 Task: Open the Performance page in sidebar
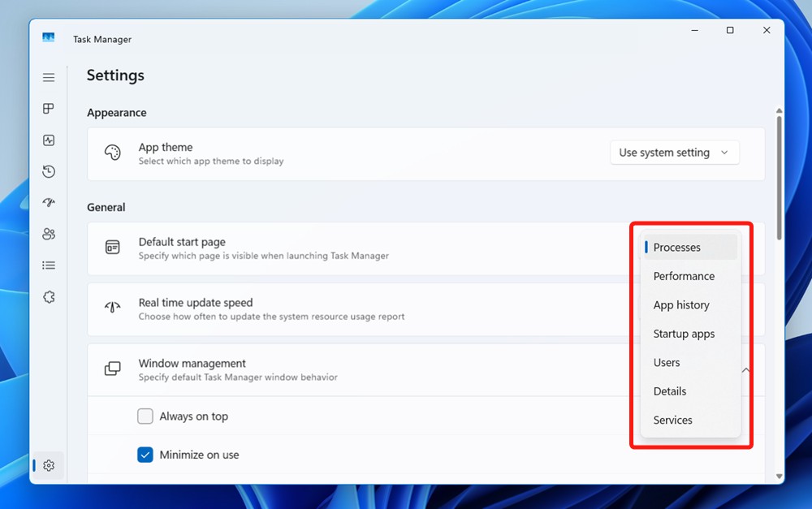coord(49,140)
